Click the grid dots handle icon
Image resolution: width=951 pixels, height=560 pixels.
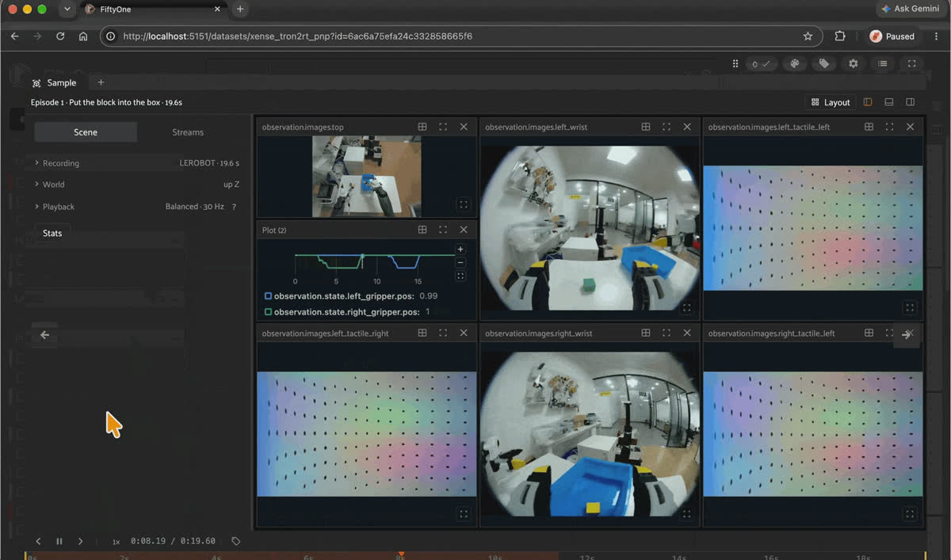pos(735,64)
